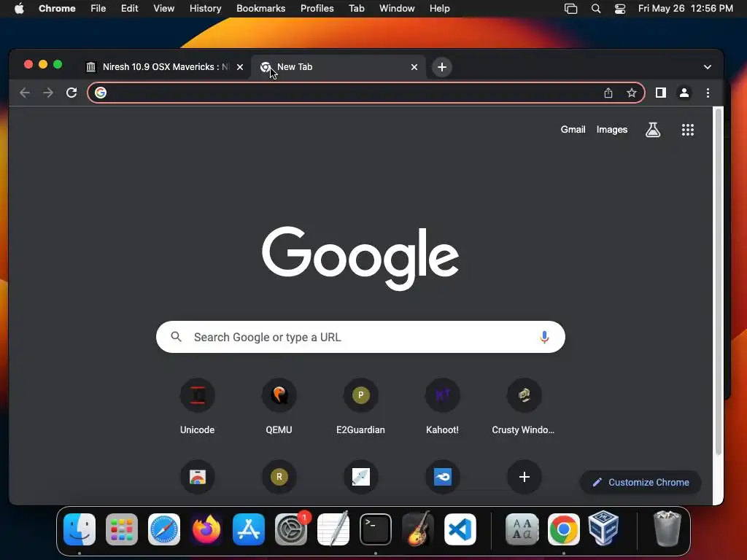Click the Google icon in address bar
The image size is (747, 560).
(101, 93)
